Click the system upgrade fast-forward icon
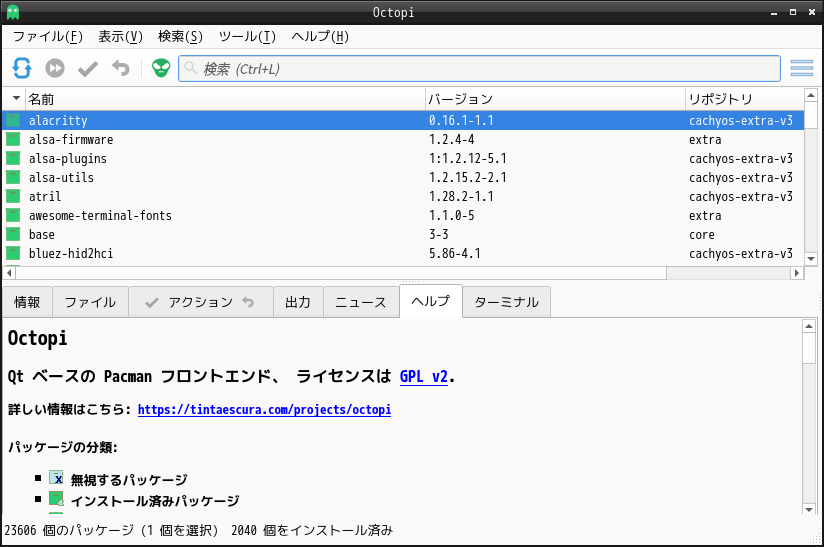 pyautogui.click(x=55, y=68)
